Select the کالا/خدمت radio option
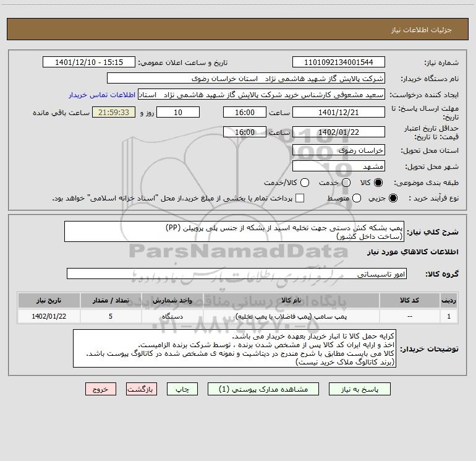Screen dimensions: 476x461 305,183
